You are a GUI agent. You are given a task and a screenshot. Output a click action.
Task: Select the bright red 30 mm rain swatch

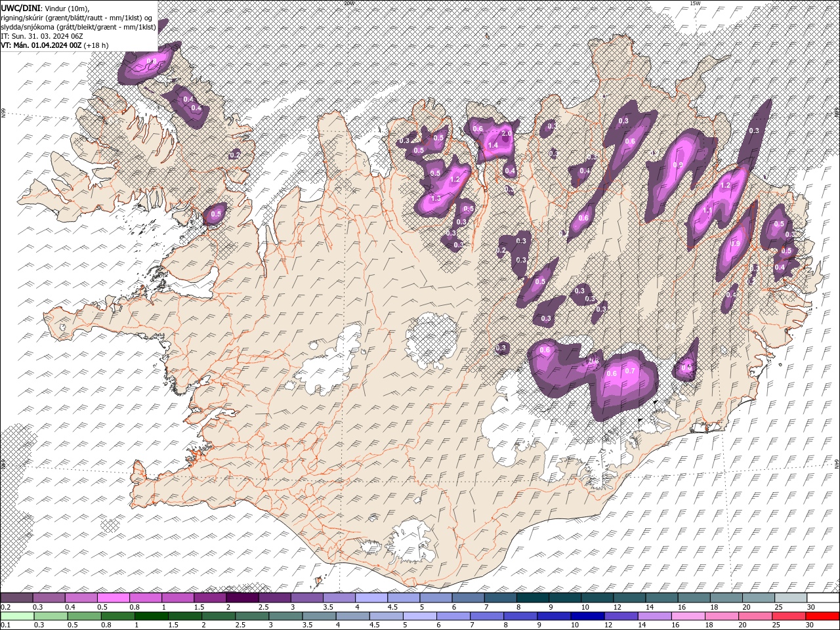tap(822, 616)
